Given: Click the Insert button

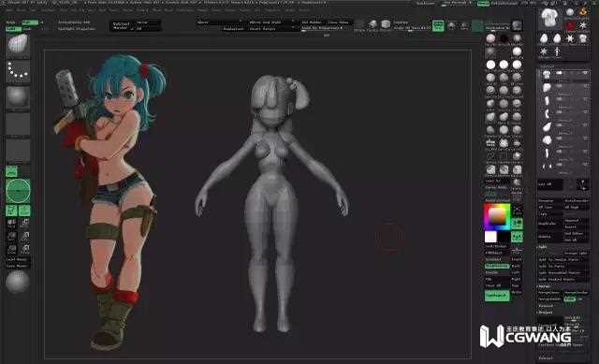Looking at the screenshot, I should pyautogui.click(x=577, y=226).
